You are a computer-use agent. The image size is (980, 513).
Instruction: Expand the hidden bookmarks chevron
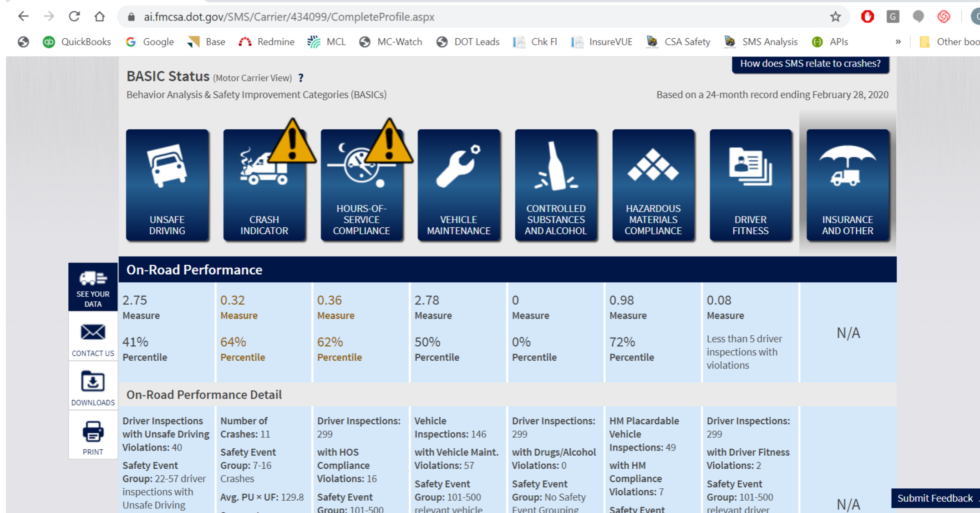click(898, 42)
